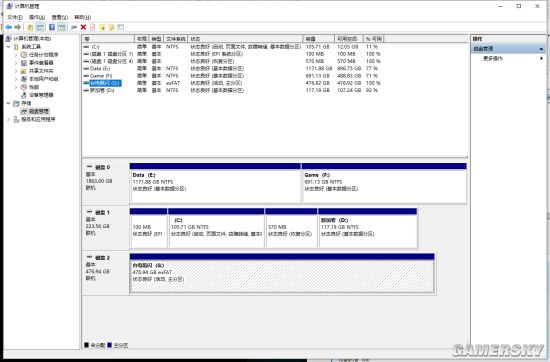The height and width of the screenshot is (362, 550).
Task: Click the black 未分配 legend swatch
Action: pos(86,345)
